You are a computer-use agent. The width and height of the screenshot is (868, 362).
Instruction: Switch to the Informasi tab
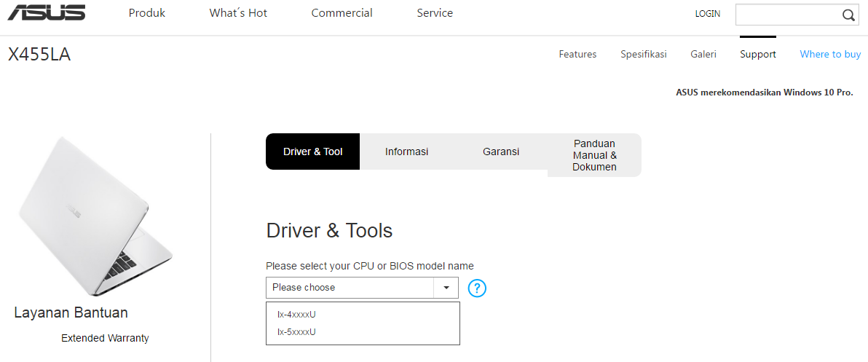(x=406, y=152)
